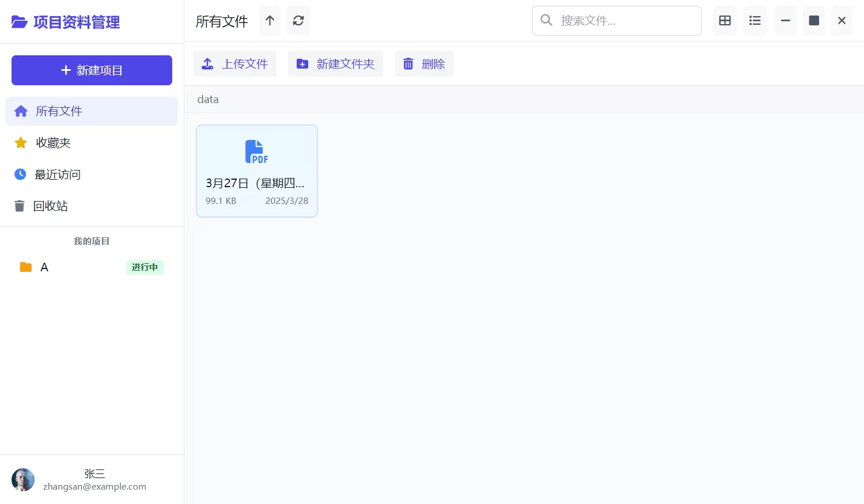The width and height of the screenshot is (864, 504).
Task: Open the 回收站 recycle bin
Action: pyautogui.click(x=92, y=206)
